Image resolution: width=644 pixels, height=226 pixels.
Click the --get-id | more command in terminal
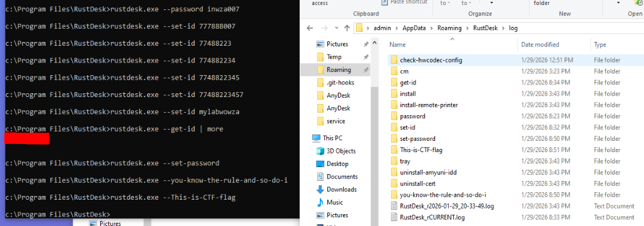pos(114,129)
